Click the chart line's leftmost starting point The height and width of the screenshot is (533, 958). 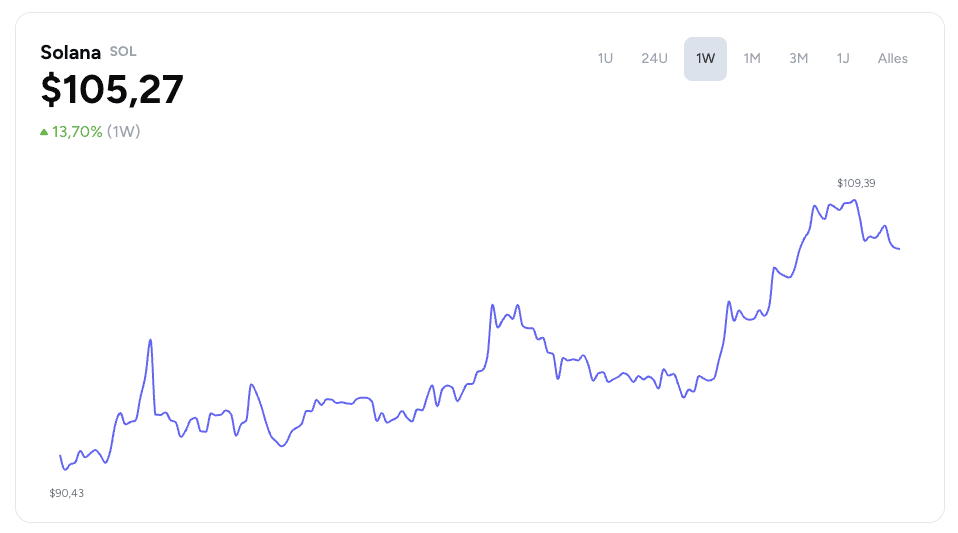[x=60, y=456]
